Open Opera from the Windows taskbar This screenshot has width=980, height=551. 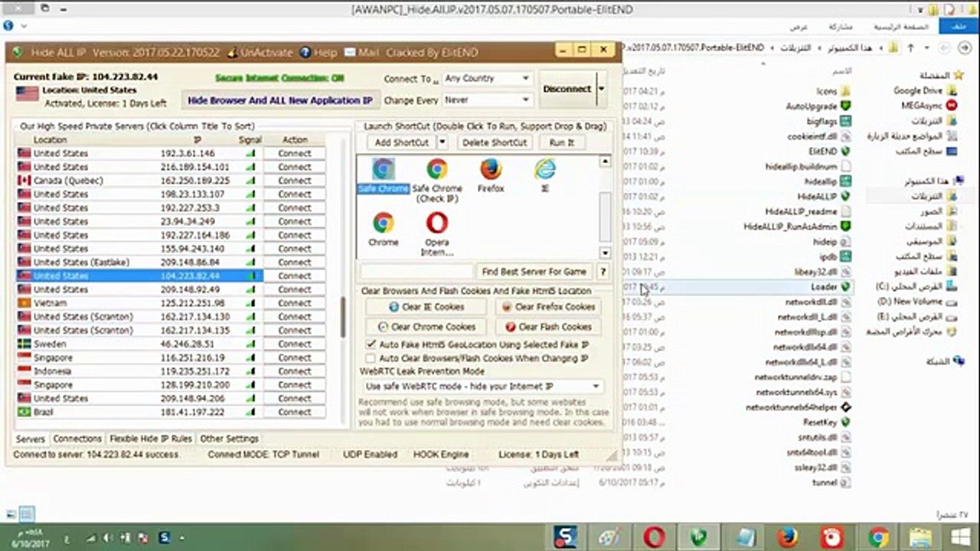(x=654, y=537)
